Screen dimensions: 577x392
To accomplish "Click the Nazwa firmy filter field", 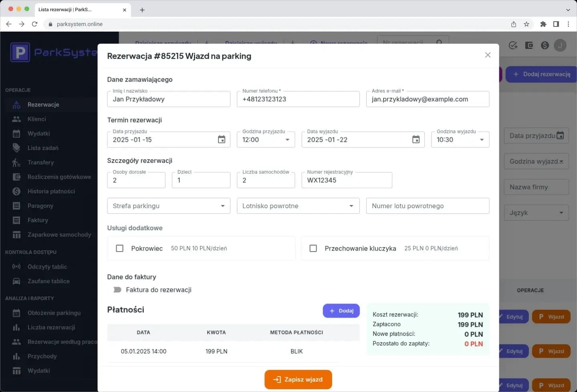I will coord(537,187).
